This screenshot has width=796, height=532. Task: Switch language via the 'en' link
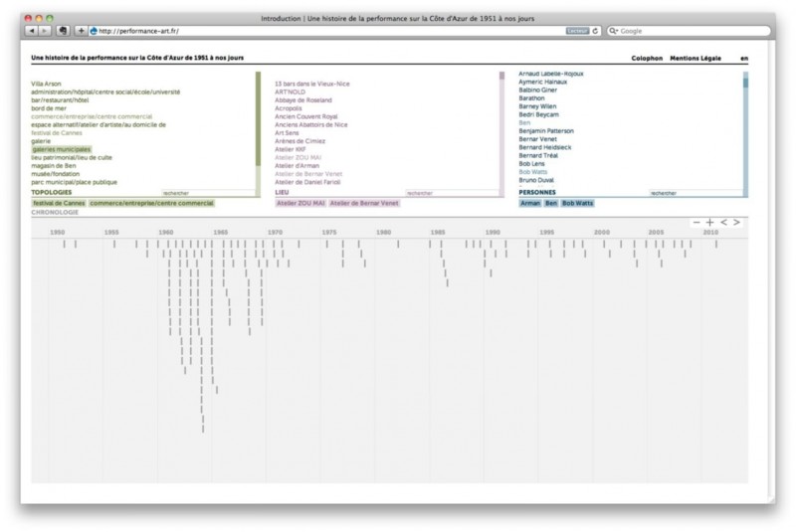click(744, 59)
